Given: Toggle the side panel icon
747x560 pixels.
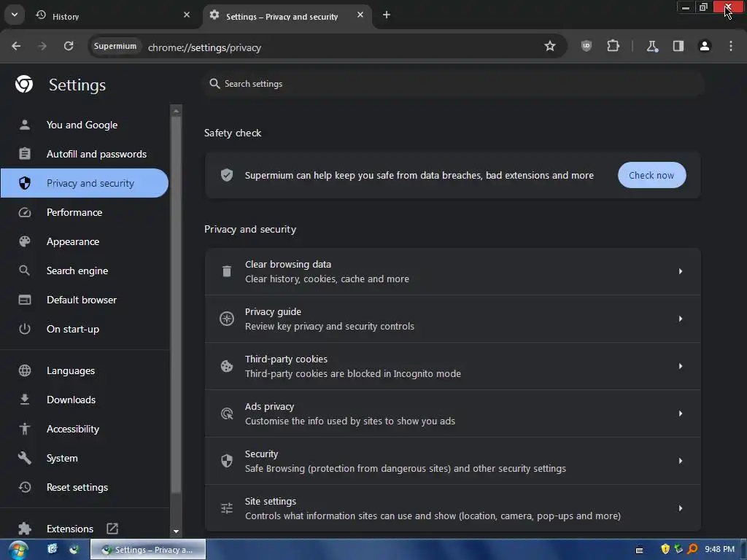Looking at the screenshot, I should pos(678,46).
